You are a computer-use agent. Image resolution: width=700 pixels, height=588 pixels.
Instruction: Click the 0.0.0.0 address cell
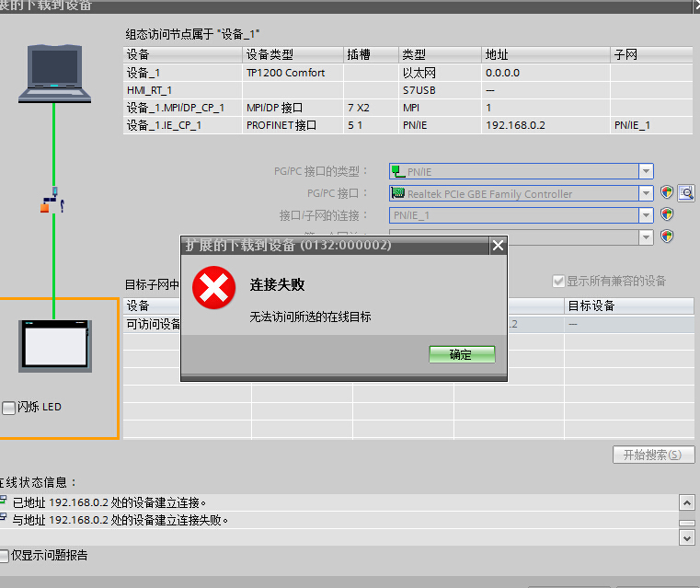click(545, 73)
